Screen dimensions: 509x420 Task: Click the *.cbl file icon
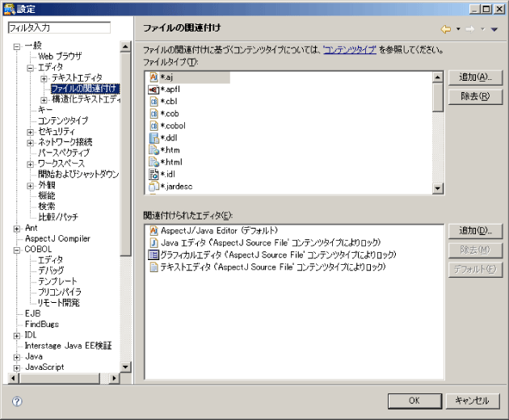[x=154, y=102]
